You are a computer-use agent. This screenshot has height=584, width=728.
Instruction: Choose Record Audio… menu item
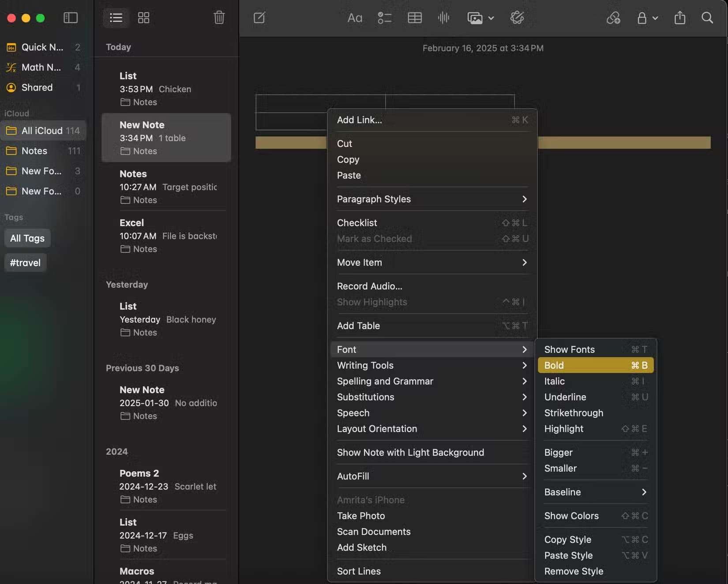pos(432,286)
